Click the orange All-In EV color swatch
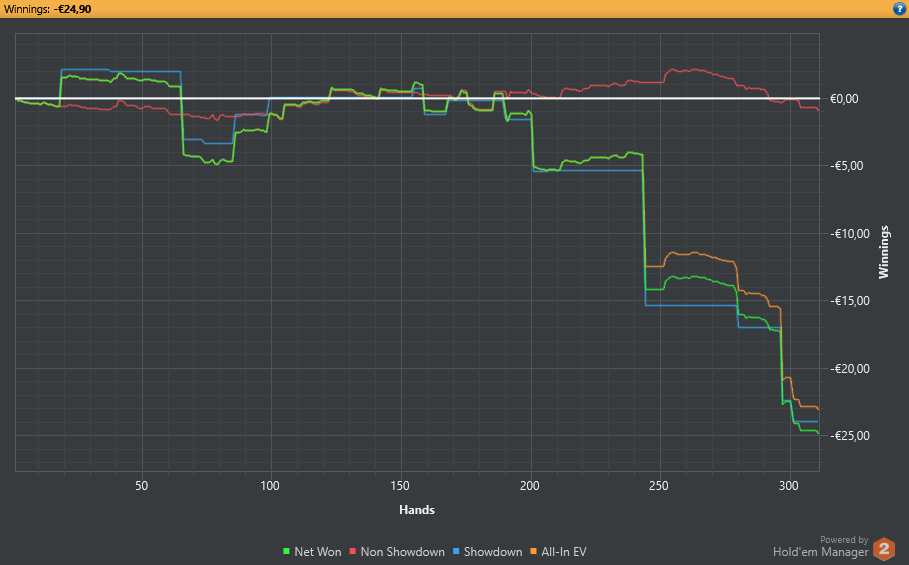The width and height of the screenshot is (909, 565). pos(533,552)
